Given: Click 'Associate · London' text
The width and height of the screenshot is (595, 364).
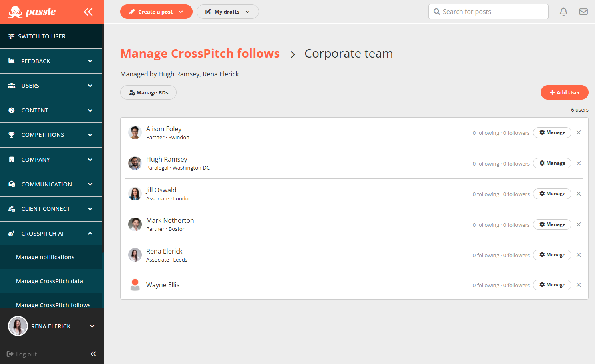Looking at the screenshot, I should [x=169, y=199].
